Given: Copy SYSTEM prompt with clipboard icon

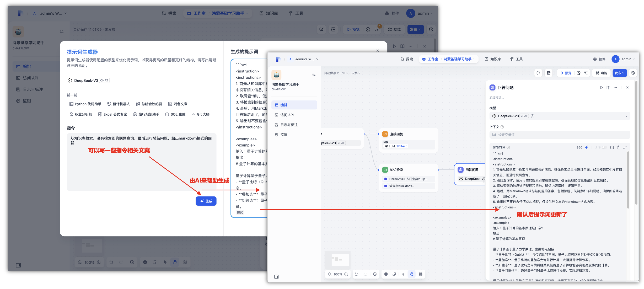Looking at the screenshot, I should pyautogui.click(x=619, y=147).
